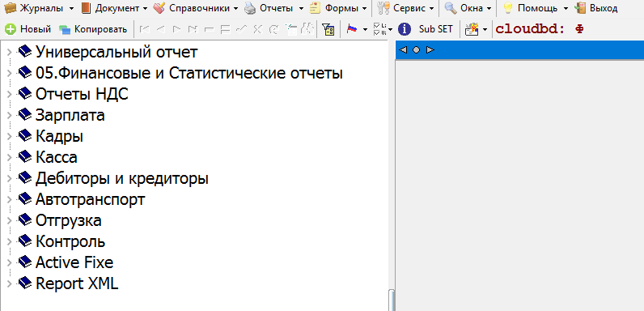Click the Новый button
The width and height of the screenshot is (644, 311).
[x=28, y=29]
